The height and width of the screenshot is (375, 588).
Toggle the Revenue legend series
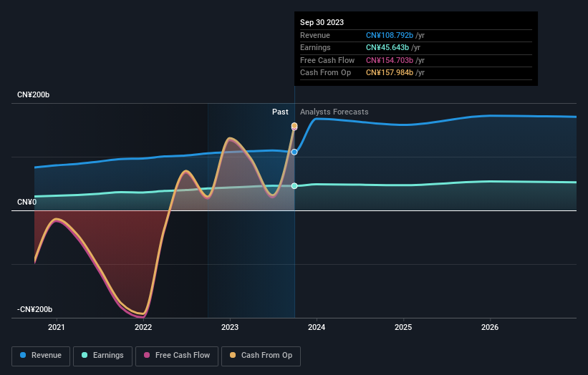(41, 356)
